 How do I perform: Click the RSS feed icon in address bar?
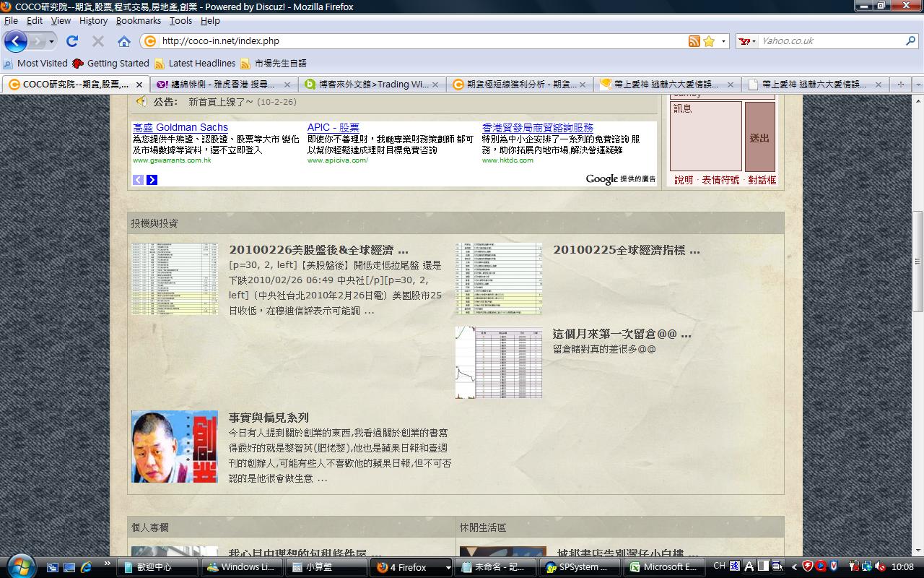694,41
